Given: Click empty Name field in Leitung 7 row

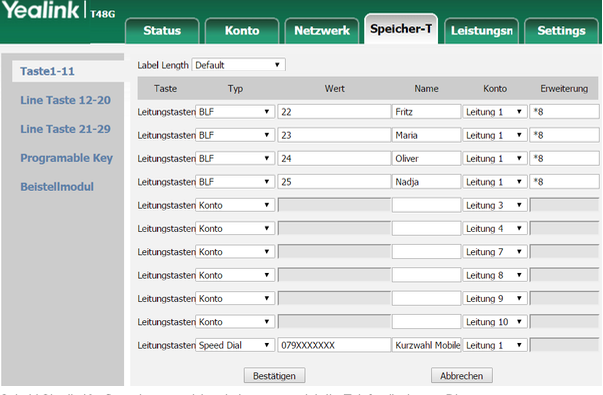Looking at the screenshot, I should (x=426, y=252).
